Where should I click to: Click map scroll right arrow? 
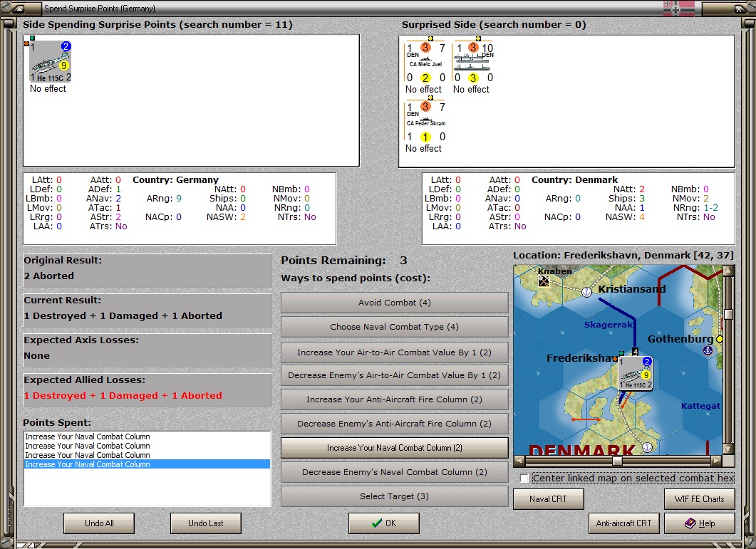tap(717, 461)
